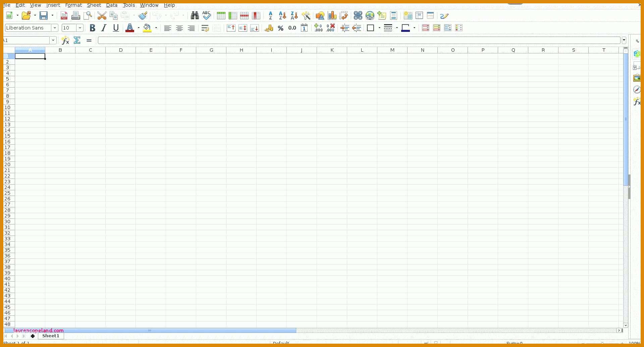Click the Cut scissors icon
644x347 pixels.
pos(102,15)
